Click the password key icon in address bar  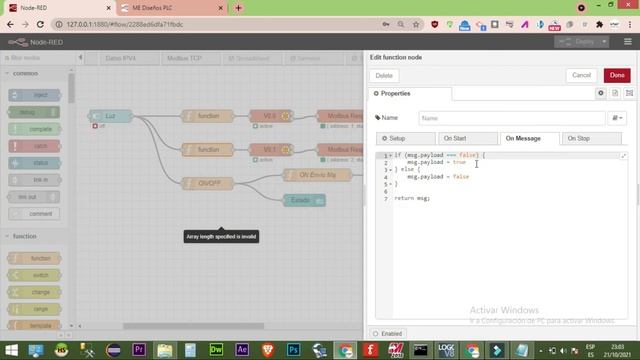(x=386, y=24)
